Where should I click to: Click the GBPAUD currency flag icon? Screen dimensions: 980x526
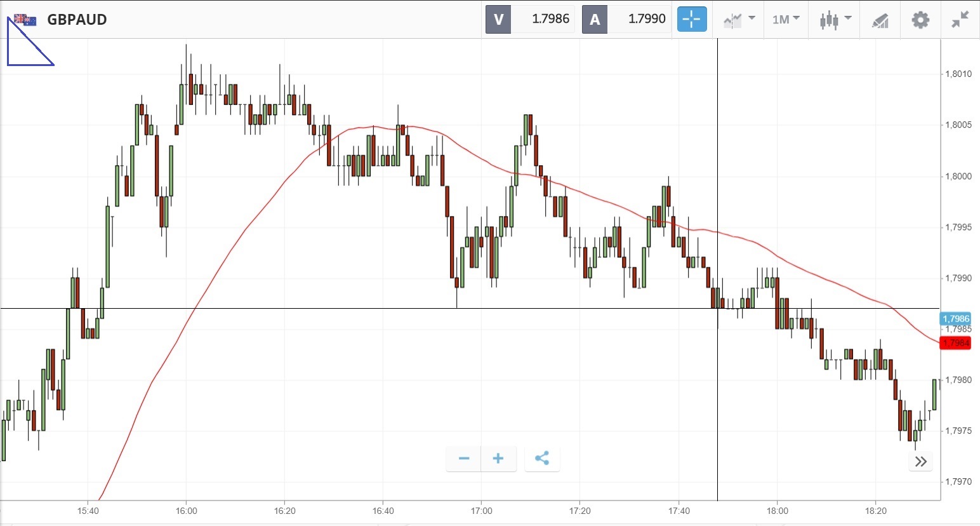click(x=25, y=20)
